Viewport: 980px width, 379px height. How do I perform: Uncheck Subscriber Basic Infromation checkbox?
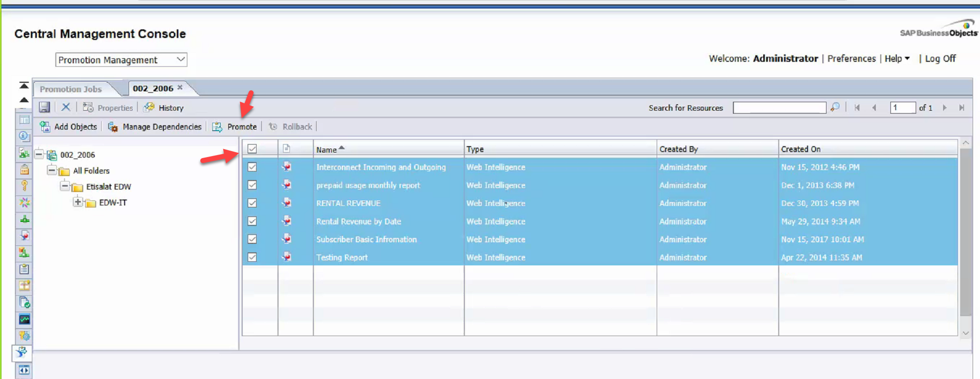pyautogui.click(x=252, y=239)
